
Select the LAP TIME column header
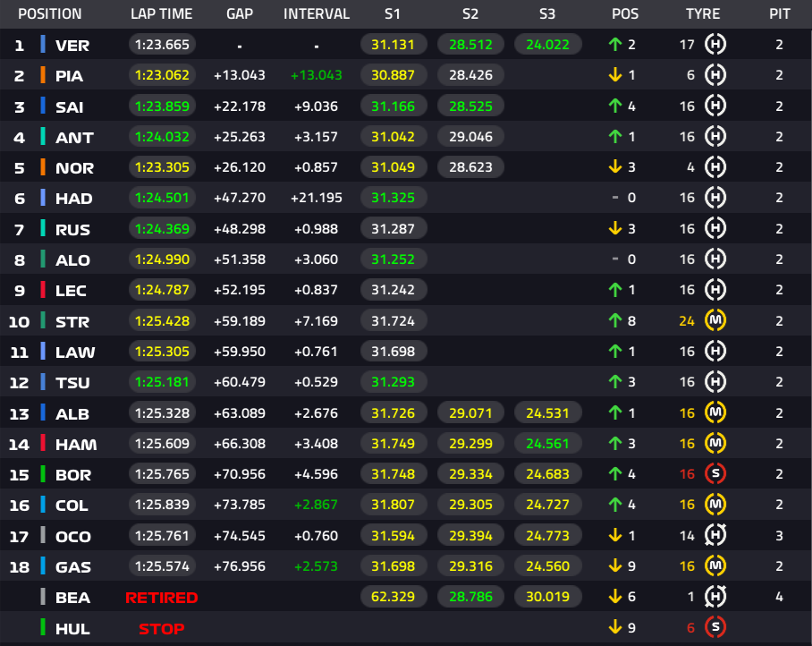click(162, 14)
